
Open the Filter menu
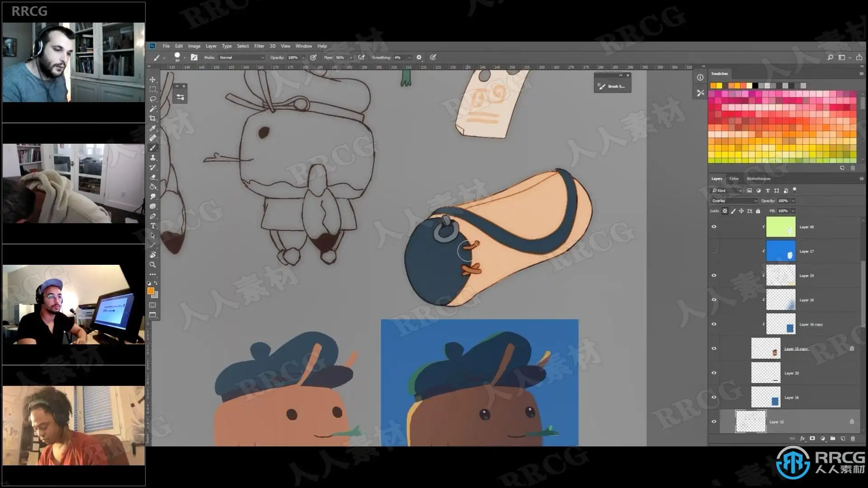tap(259, 46)
